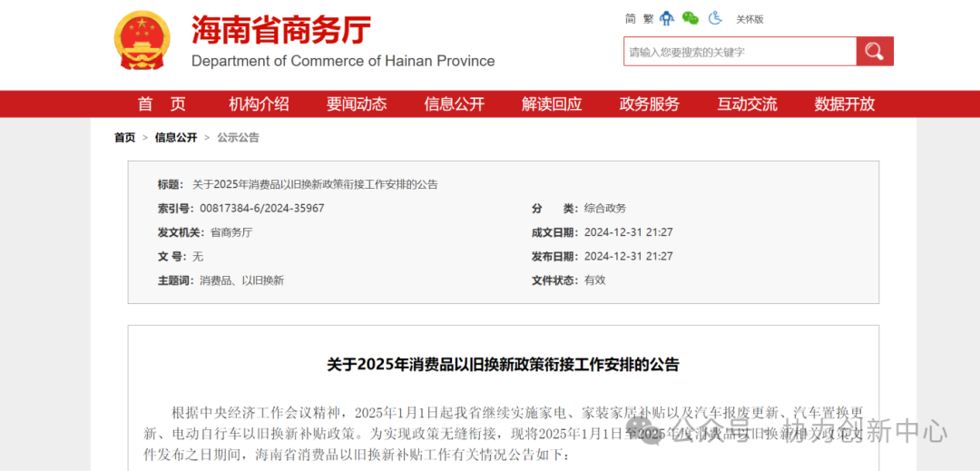Click the 成文日期 value 2024-12-31 21:27
The width and height of the screenshot is (980, 471).
[x=628, y=232]
